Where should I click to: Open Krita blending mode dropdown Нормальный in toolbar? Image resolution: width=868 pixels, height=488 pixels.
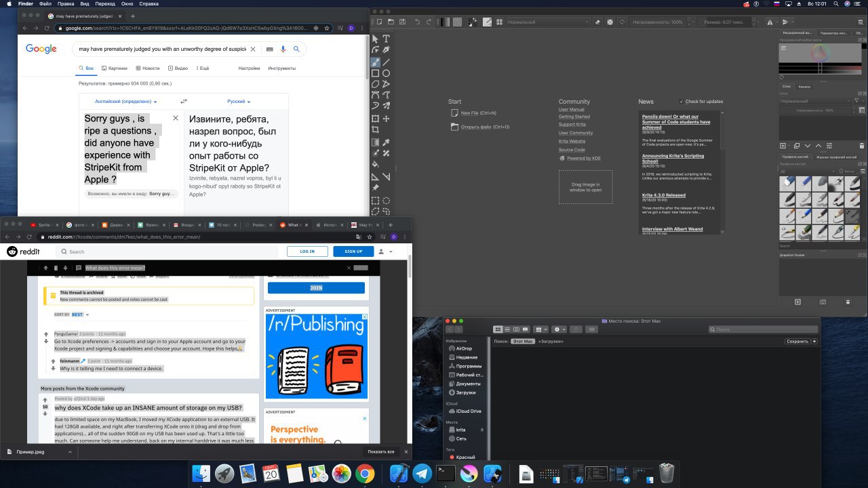tap(549, 22)
